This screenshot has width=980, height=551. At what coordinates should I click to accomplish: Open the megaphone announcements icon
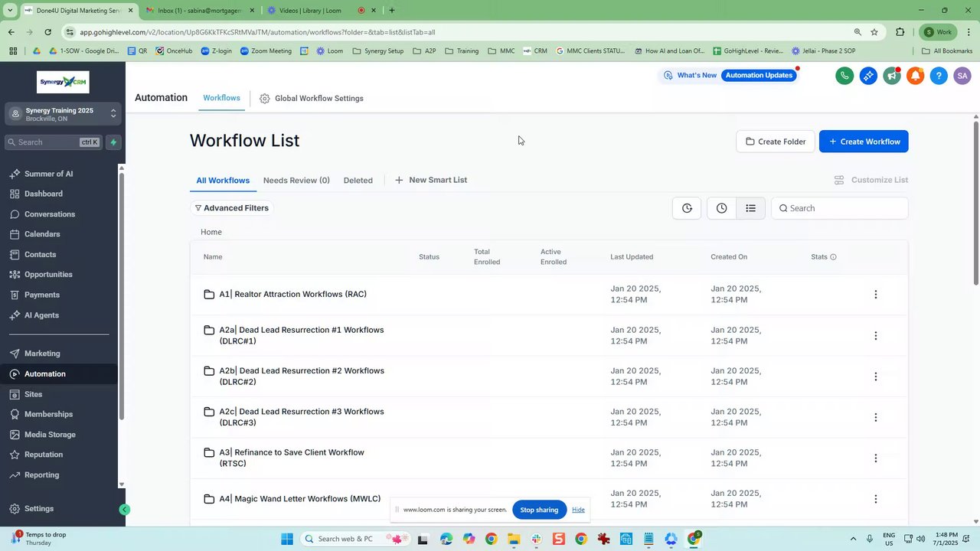(x=892, y=76)
